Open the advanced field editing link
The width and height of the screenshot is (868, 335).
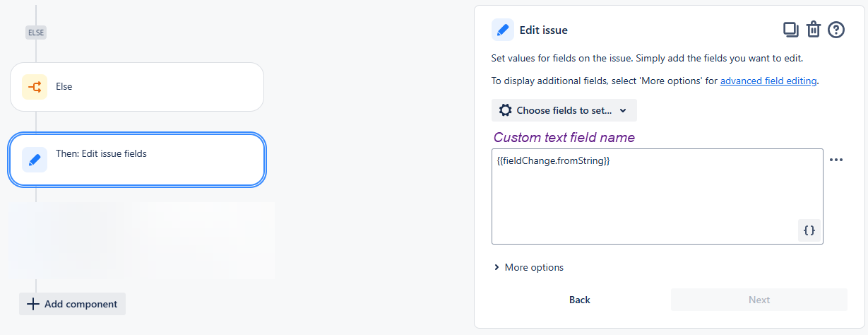coord(768,81)
